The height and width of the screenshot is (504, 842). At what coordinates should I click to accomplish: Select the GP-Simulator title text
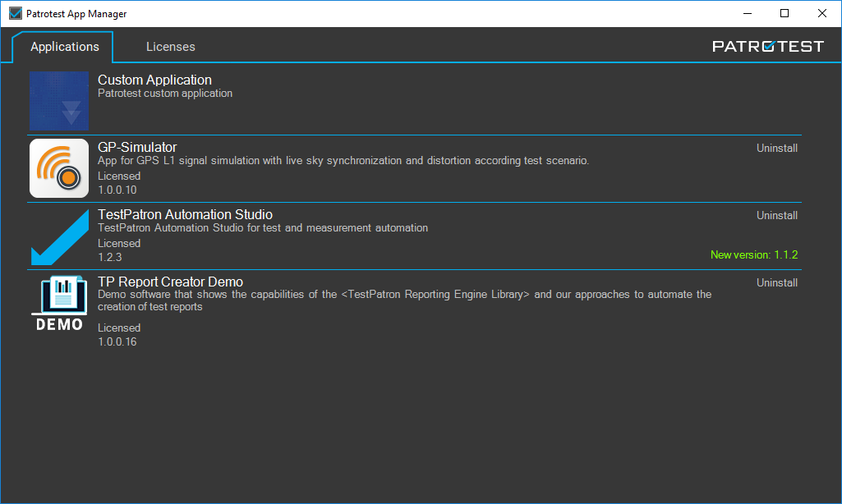(x=137, y=148)
